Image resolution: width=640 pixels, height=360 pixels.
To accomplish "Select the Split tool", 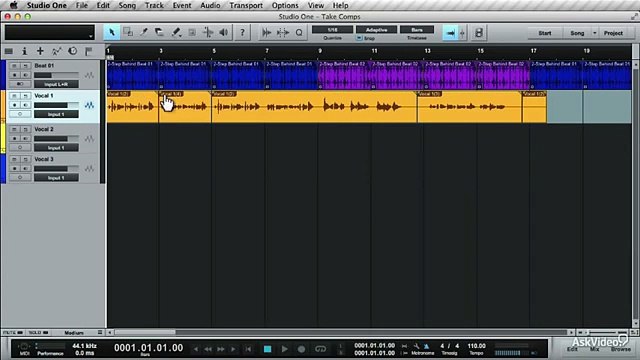I will pyautogui.click(x=144, y=33).
